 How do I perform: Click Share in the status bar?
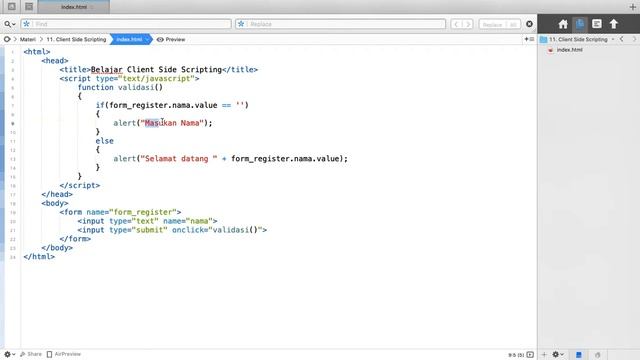(31, 354)
